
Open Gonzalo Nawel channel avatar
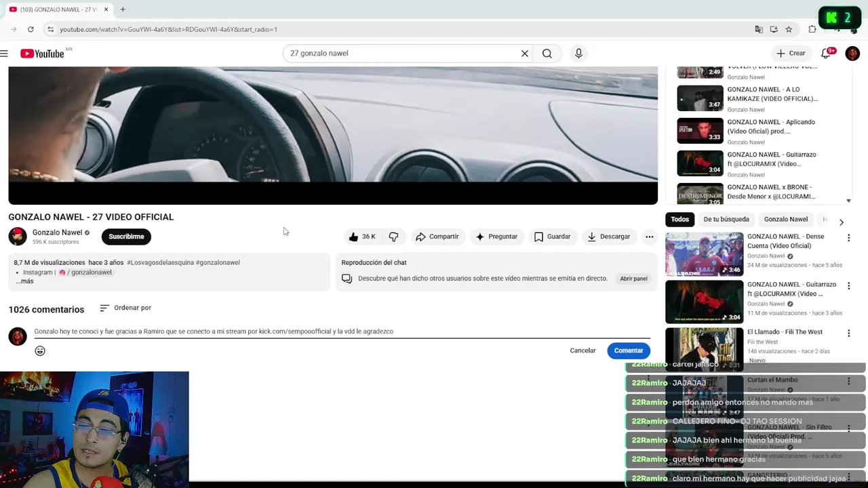click(18, 237)
